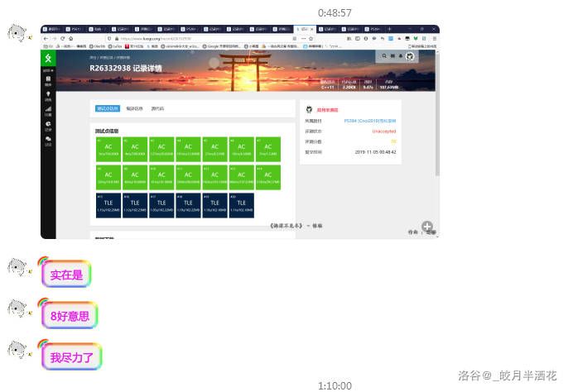Image resolution: width=568 pixels, height=392 pixels.
Task: Switch to the 源代码 tab
Action: [156, 108]
